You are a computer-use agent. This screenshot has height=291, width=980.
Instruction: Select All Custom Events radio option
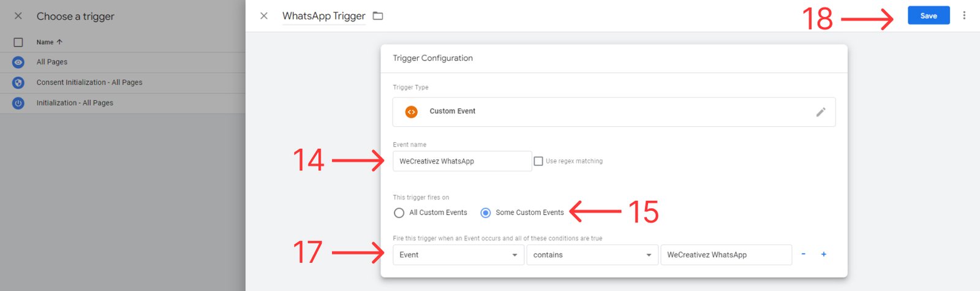[399, 213]
